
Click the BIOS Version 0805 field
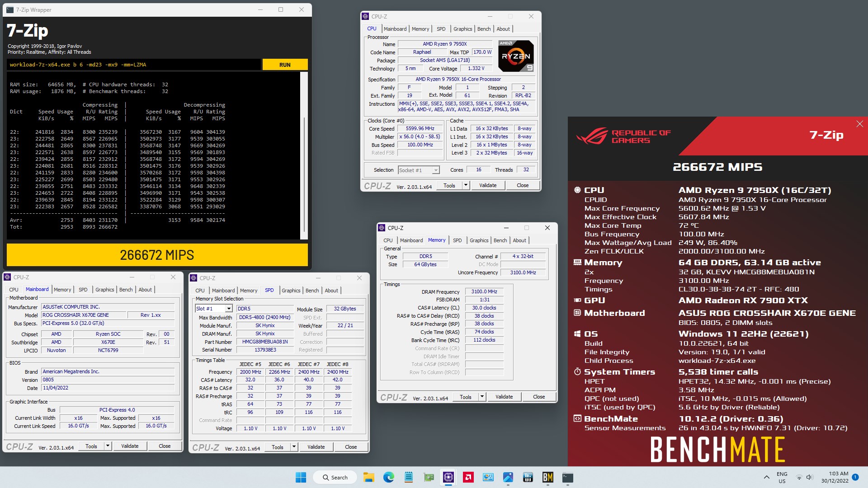108,380
